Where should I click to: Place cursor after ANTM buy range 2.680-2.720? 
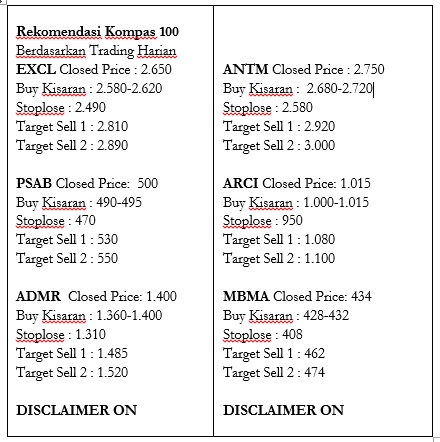pyautogui.click(x=373, y=89)
